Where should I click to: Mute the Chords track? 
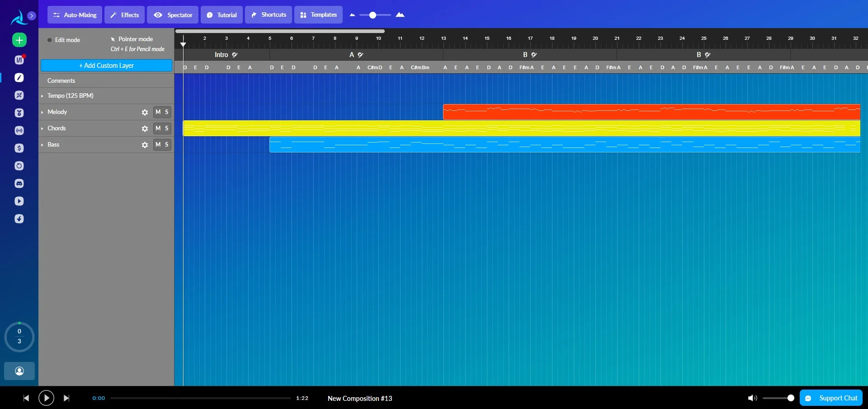[x=158, y=128]
